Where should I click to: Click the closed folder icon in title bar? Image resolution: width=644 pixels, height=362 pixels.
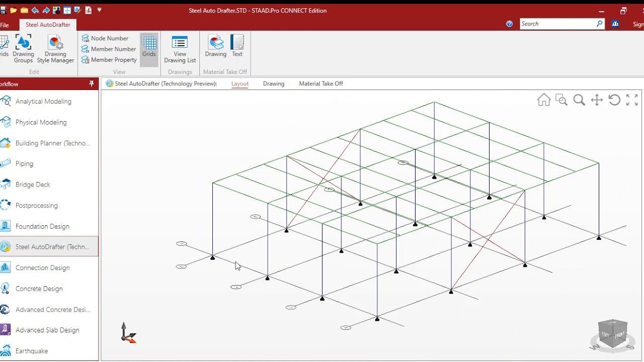[24, 10]
